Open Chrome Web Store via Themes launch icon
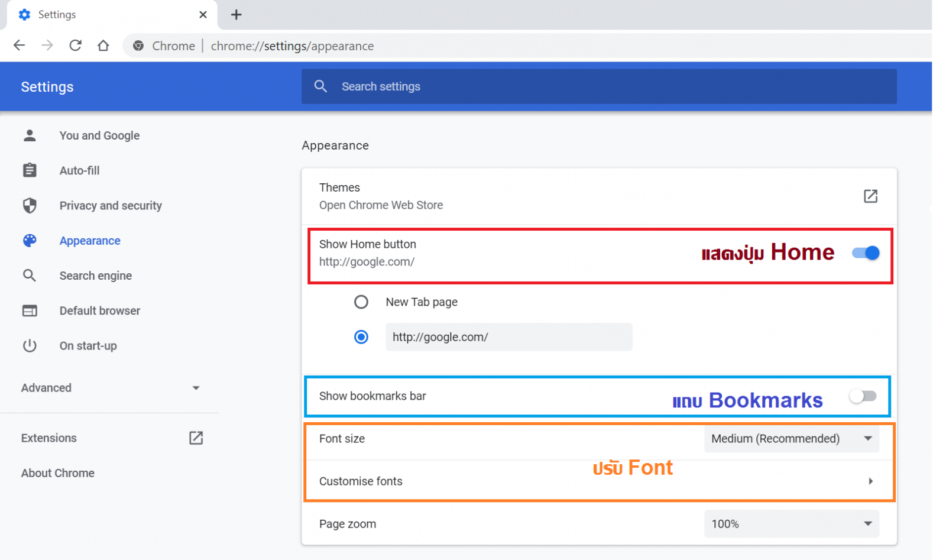The height and width of the screenshot is (560, 946). coord(870,196)
